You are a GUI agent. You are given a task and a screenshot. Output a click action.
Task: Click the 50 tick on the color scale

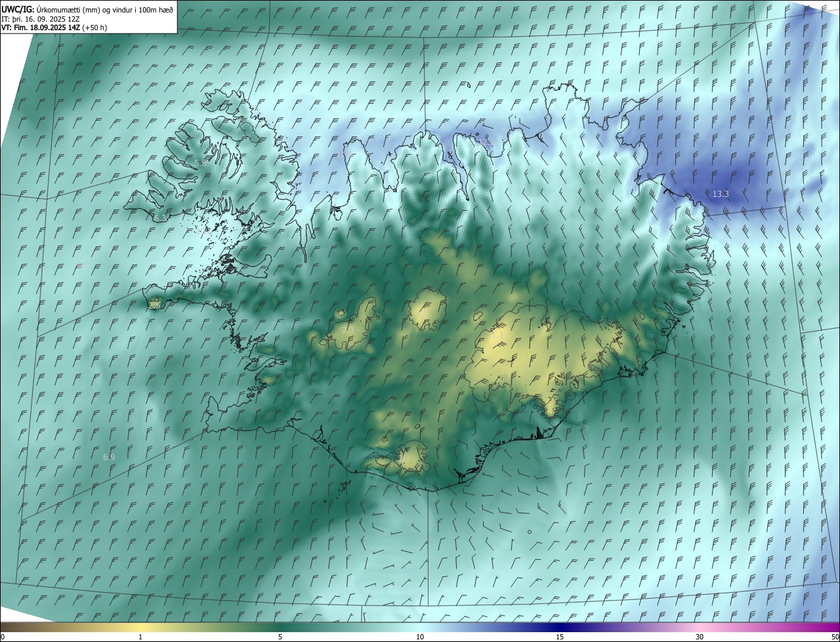coord(835,637)
